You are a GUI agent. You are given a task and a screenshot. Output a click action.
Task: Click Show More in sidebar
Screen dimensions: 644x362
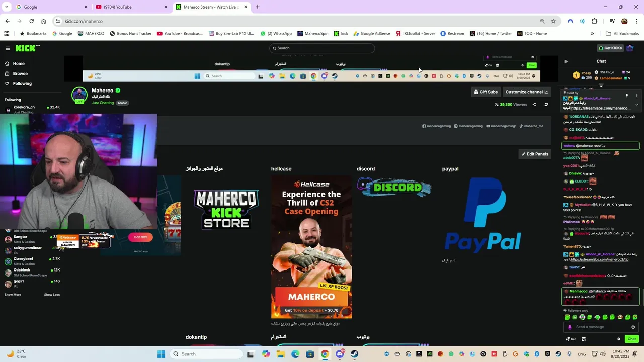coord(13,295)
